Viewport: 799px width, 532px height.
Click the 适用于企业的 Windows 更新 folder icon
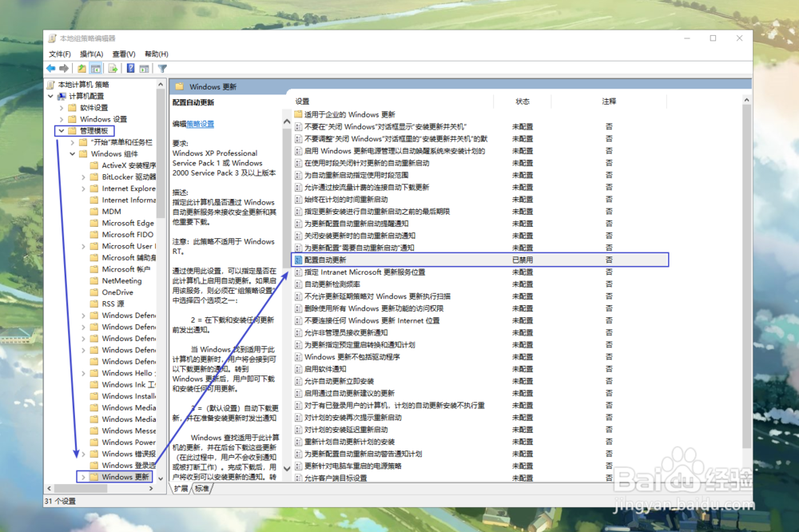point(299,114)
